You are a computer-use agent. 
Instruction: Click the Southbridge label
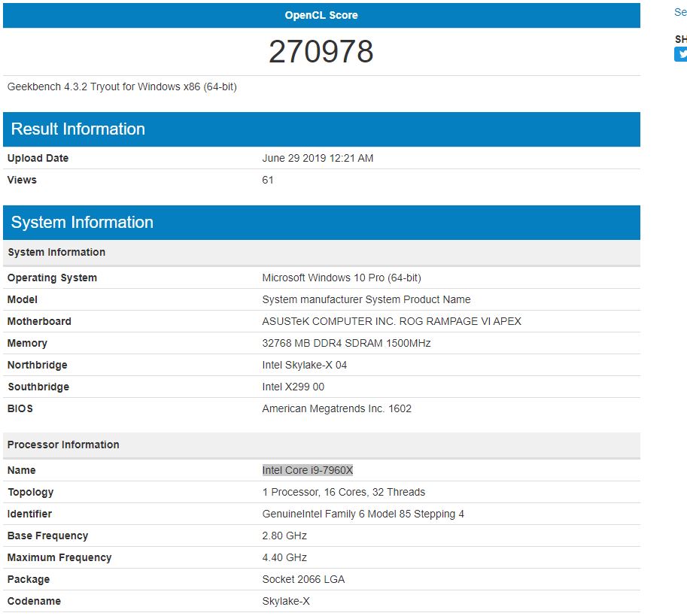38,387
